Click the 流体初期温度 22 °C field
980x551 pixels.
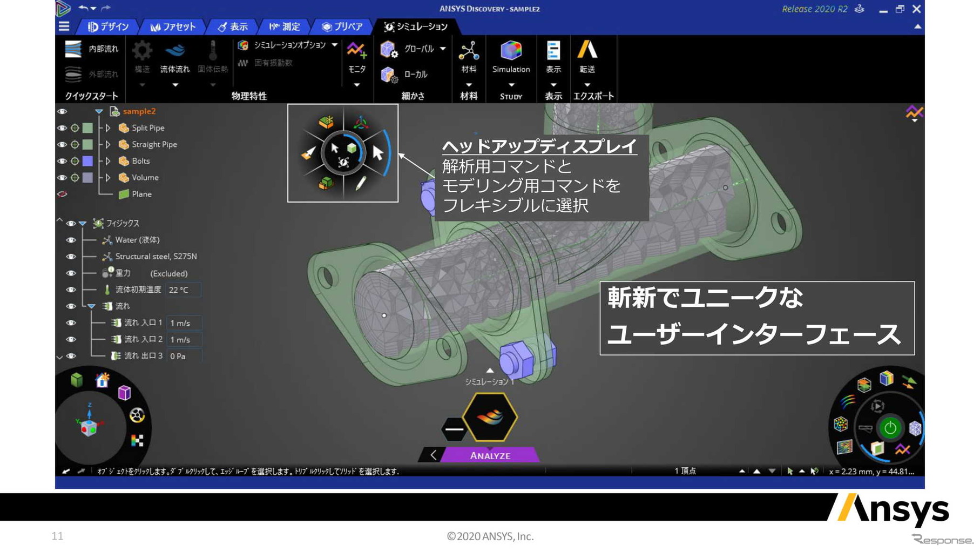click(183, 290)
